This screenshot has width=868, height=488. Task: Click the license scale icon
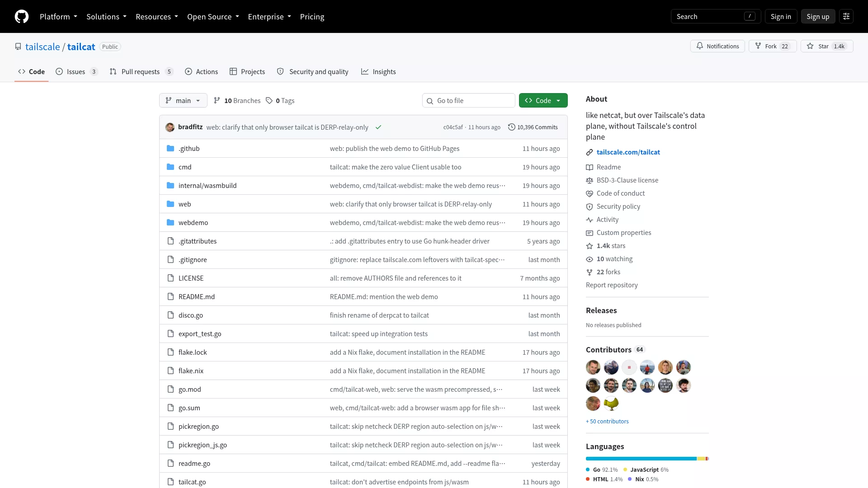[590, 180]
